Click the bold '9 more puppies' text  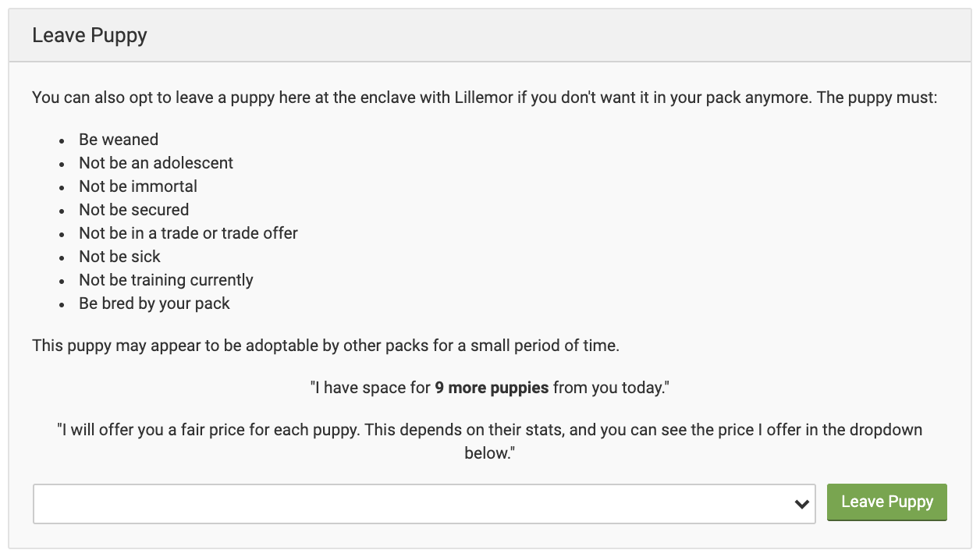pos(492,388)
